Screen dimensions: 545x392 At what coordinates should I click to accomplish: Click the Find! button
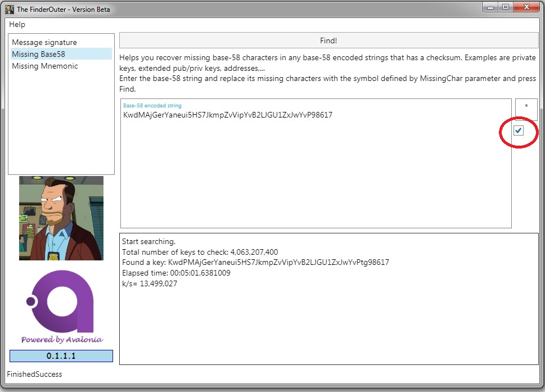(x=328, y=40)
